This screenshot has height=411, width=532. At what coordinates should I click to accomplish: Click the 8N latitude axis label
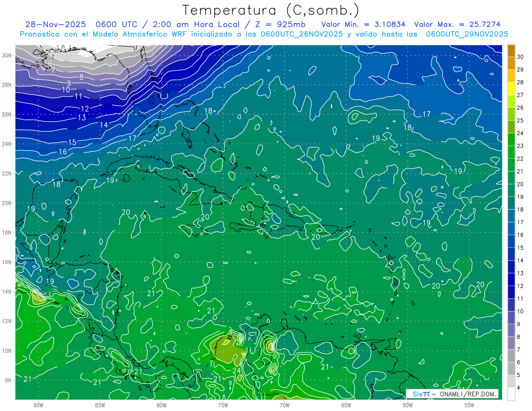click(x=8, y=380)
